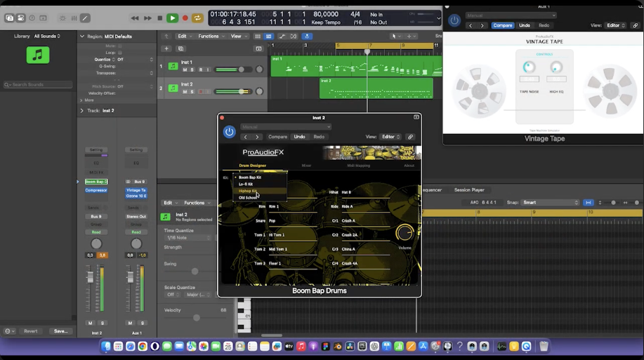644x360 pixels.
Task: Click the Tape Noise knob in Vintage Tape
Action: (529, 67)
